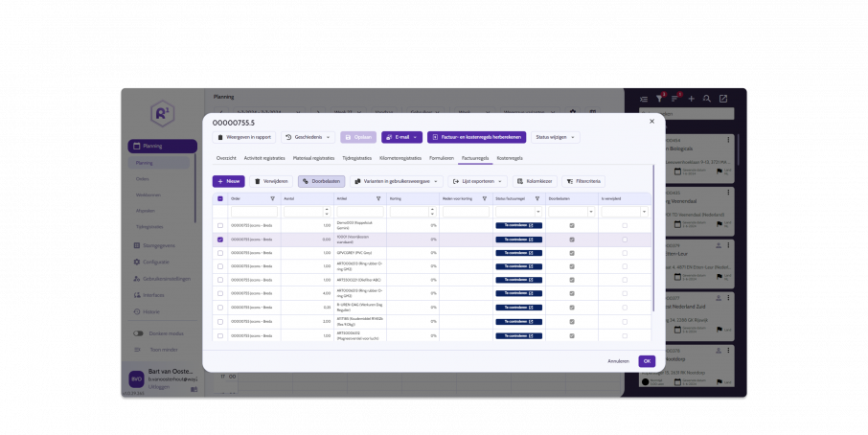Open the Status wijzigen dropdown
The height and width of the screenshot is (435, 868).
556,137
